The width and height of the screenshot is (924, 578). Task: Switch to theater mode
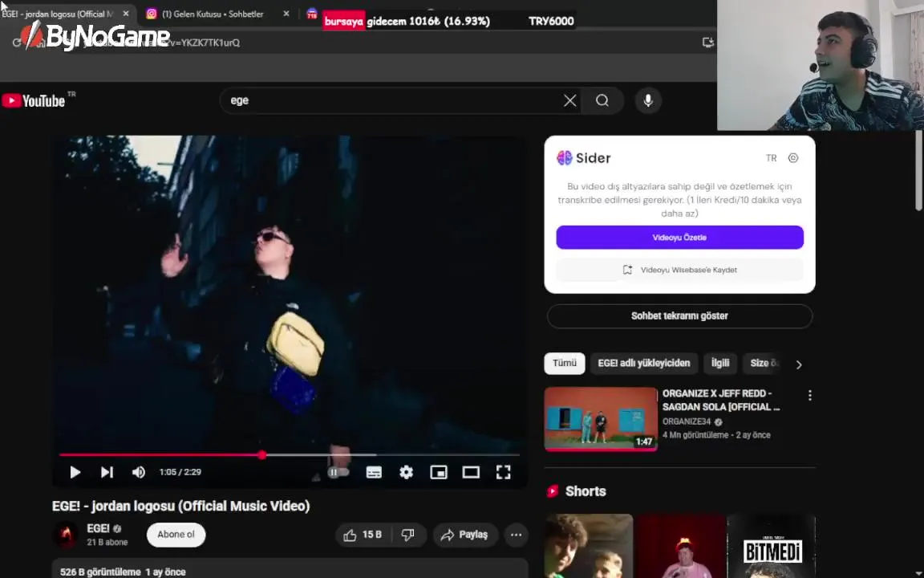(471, 472)
